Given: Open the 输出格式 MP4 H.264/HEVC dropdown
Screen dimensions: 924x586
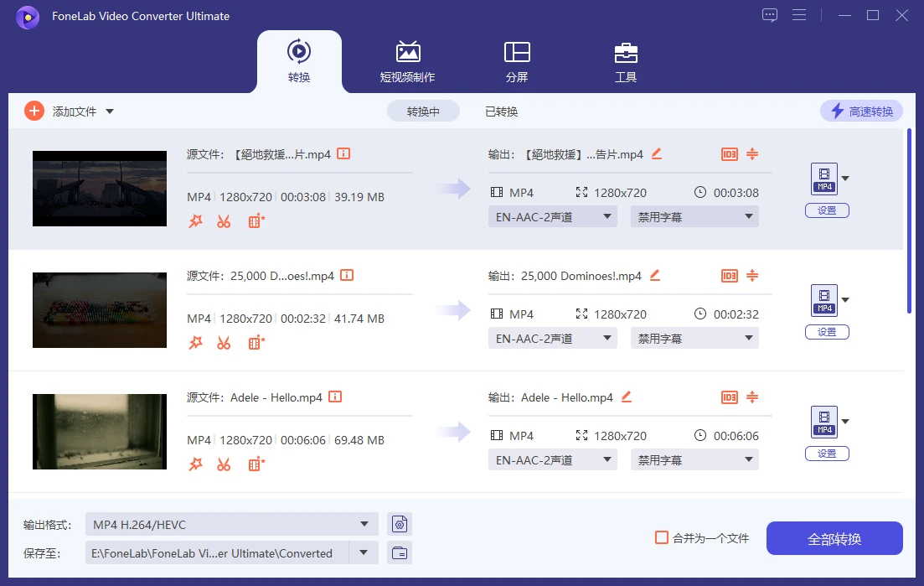Looking at the screenshot, I should pos(231,523).
